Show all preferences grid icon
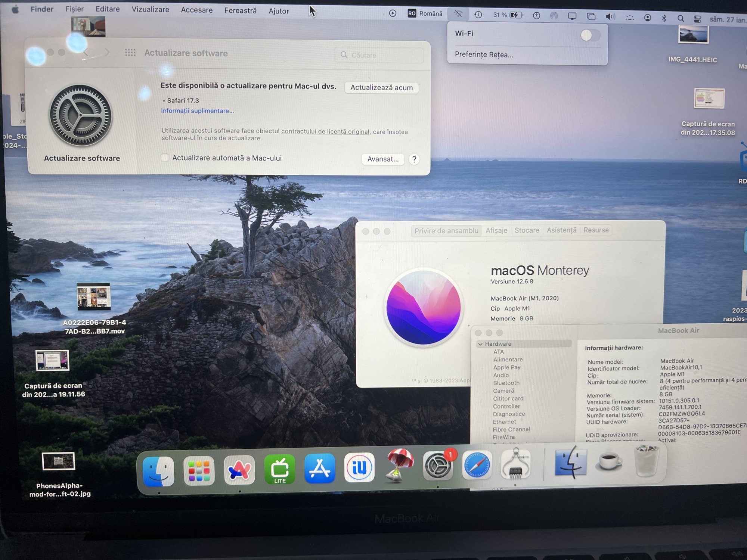Viewport: 747px width, 560px height. pyautogui.click(x=130, y=53)
